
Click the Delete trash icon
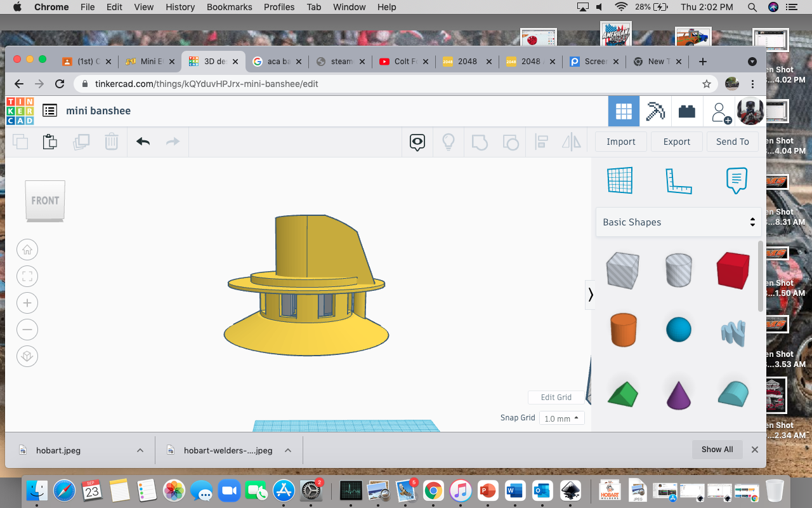[112, 142]
